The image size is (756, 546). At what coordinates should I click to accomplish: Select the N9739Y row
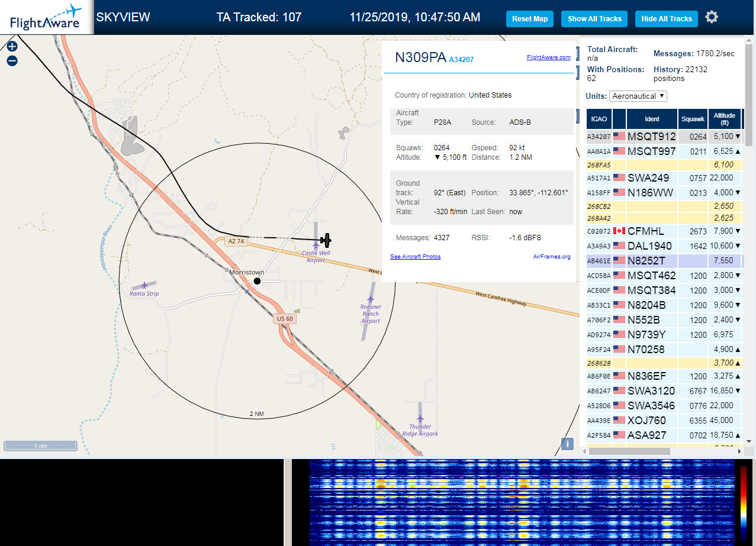(x=664, y=334)
